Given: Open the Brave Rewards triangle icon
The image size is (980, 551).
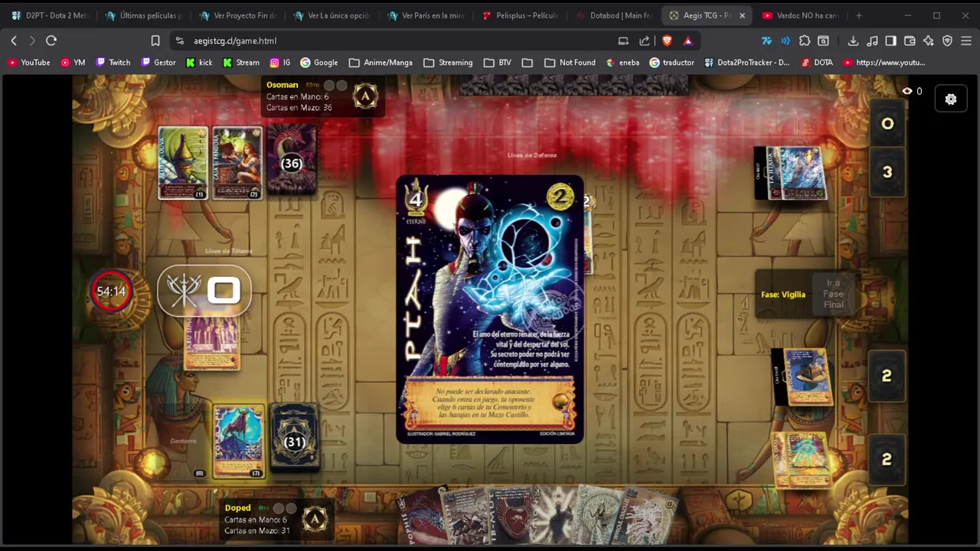Looking at the screenshot, I should click(x=688, y=41).
